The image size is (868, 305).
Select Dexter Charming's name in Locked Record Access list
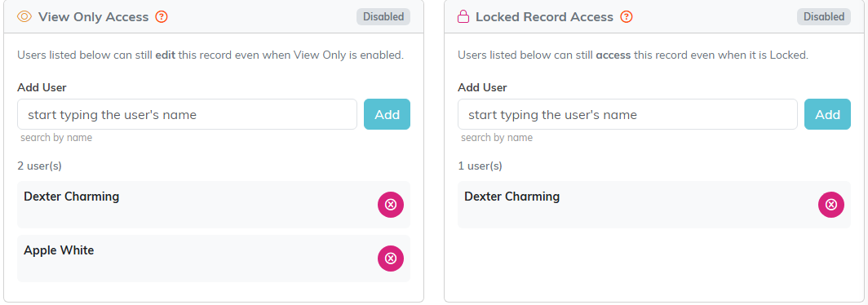tap(512, 197)
